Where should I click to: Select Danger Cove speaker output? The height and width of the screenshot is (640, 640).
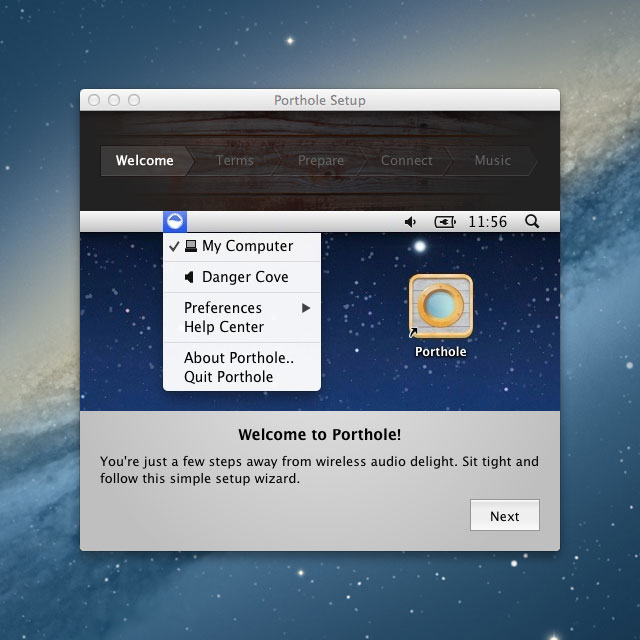pyautogui.click(x=242, y=277)
